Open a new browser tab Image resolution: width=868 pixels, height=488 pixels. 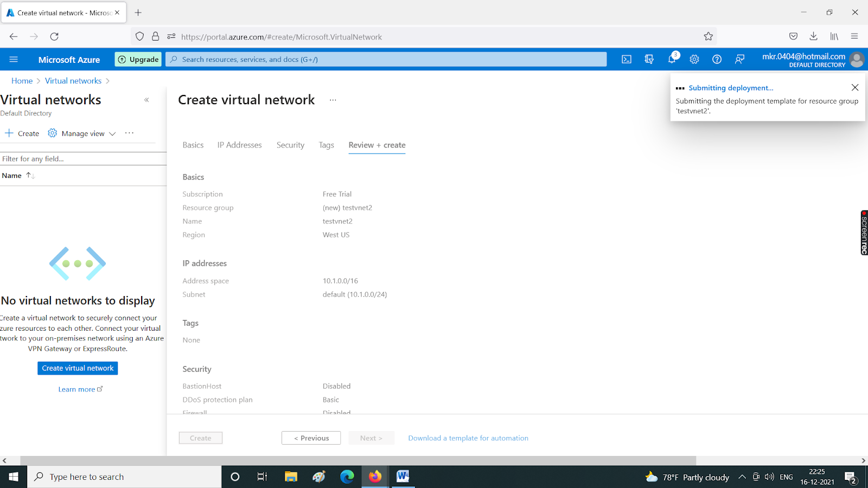pyautogui.click(x=138, y=12)
